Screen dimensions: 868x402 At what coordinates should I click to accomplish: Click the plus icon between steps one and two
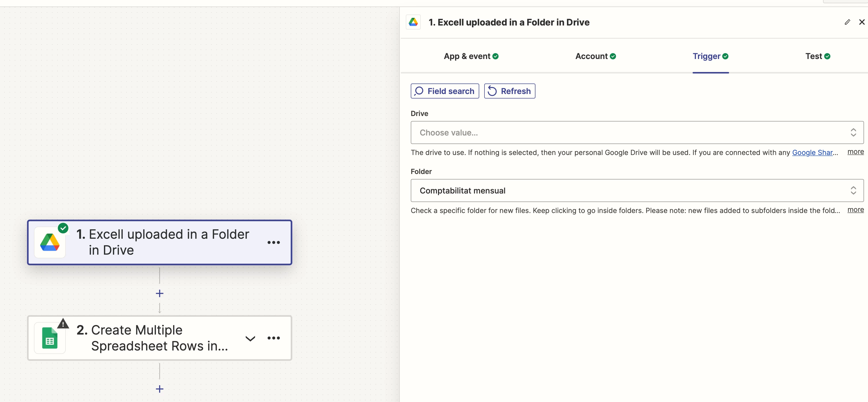pos(159,293)
